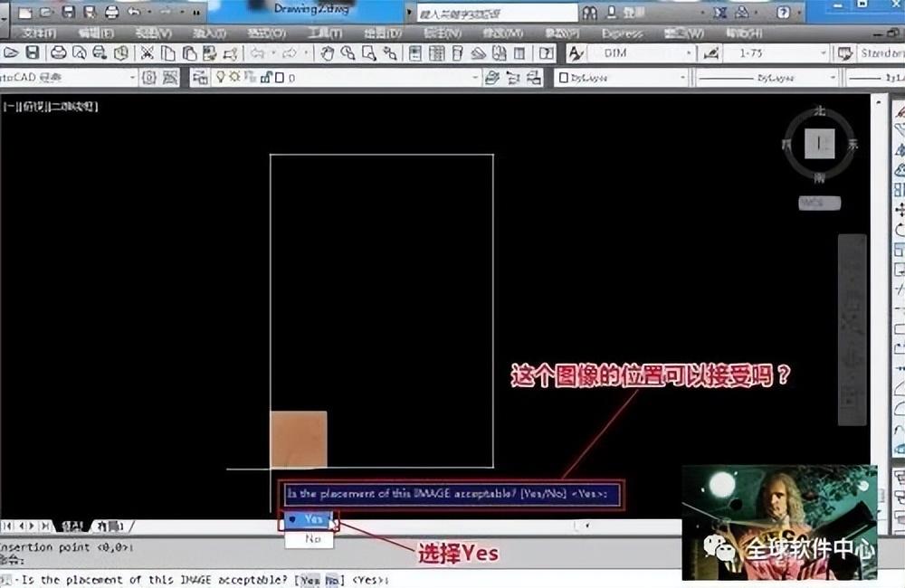Click the Paste clipboard icon
The image size is (905, 588).
pos(189,53)
